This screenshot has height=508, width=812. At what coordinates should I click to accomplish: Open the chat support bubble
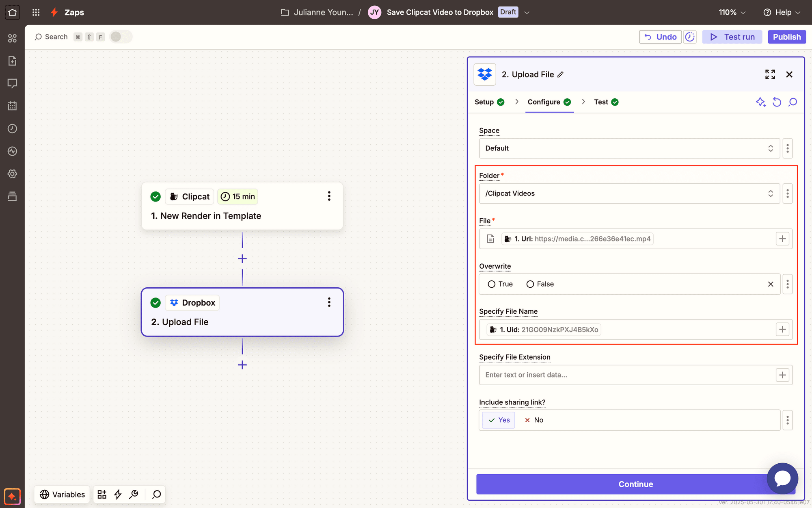coord(782,478)
